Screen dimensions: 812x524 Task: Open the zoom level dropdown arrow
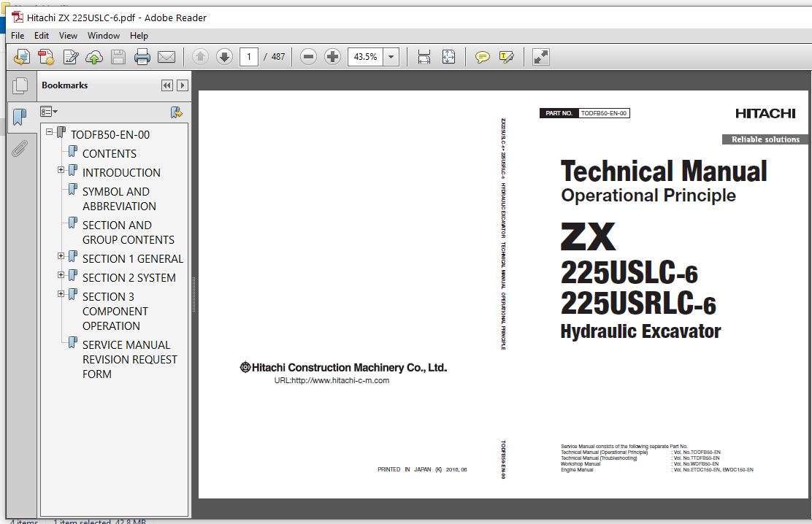click(391, 56)
